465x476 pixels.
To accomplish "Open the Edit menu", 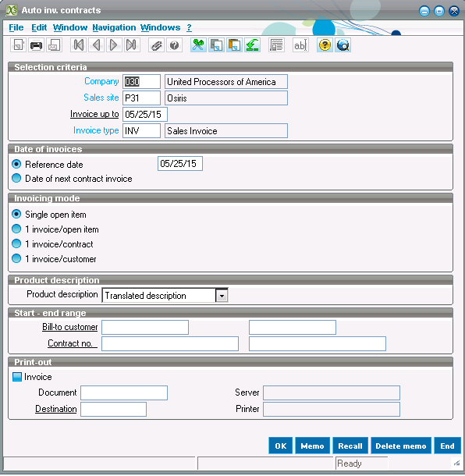I will coord(39,27).
